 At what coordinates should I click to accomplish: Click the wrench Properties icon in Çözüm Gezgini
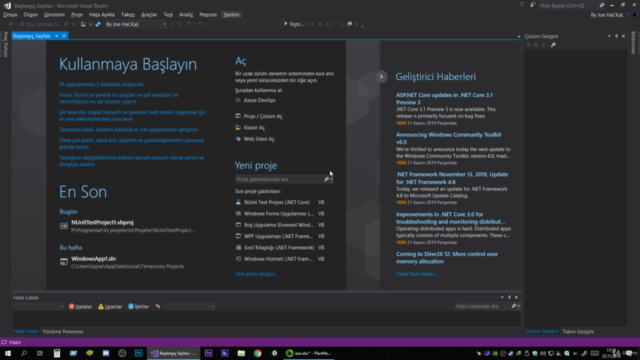click(x=553, y=45)
